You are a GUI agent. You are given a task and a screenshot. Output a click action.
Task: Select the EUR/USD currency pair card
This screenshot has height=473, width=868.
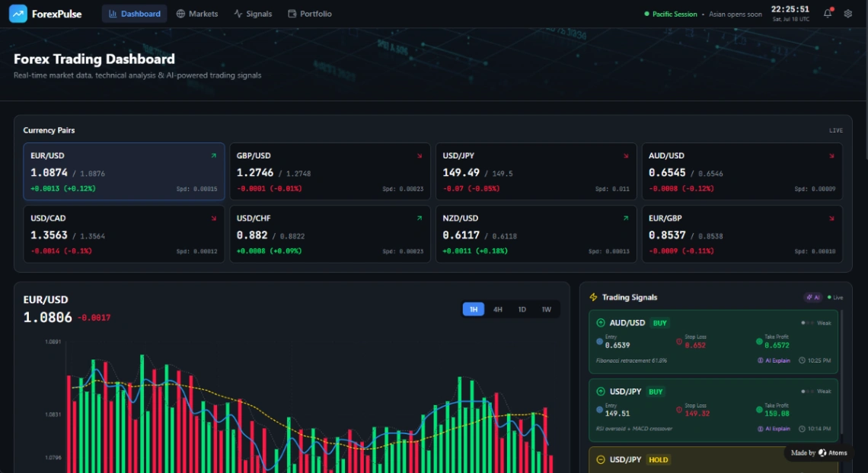tap(124, 171)
